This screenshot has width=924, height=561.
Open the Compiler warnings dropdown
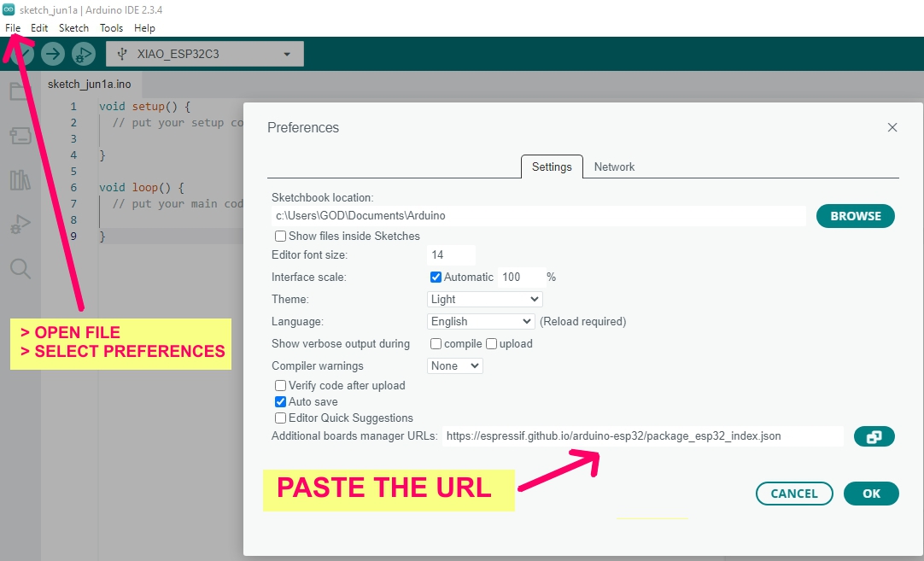tap(455, 366)
